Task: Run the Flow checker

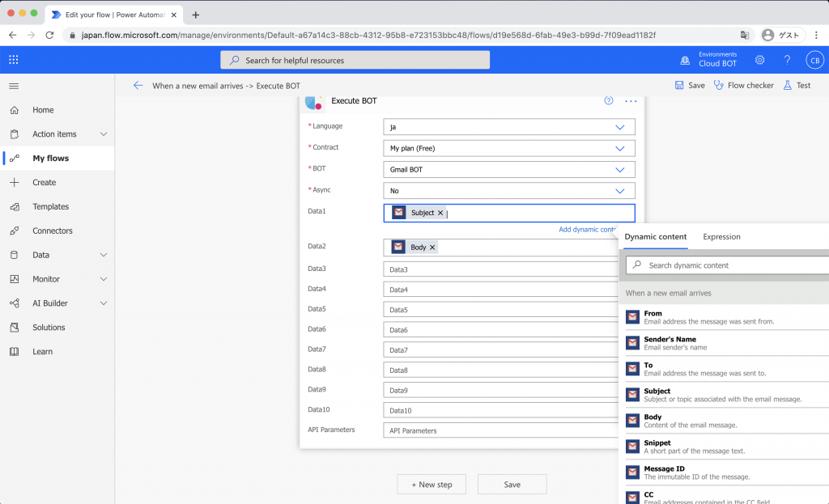Action: click(x=744, y=86)
